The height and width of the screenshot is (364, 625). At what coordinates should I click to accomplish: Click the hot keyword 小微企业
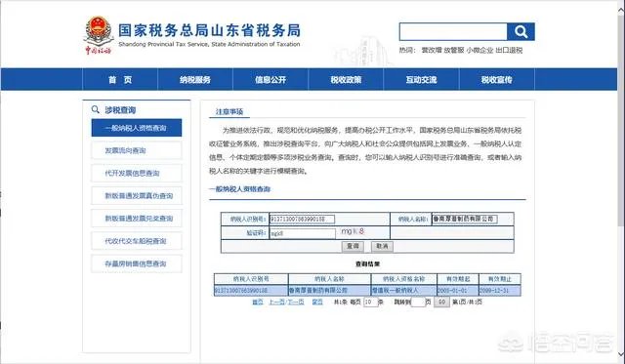pyautogui.click(x=479, y=50)
